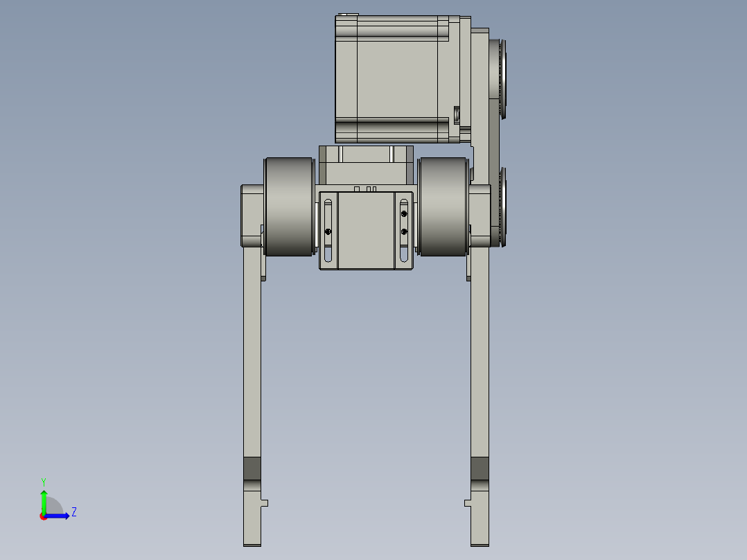Select the left bearing block beside the left roller
This screenshot has height=560, width=747.
pyautogui.click(x=252, y=216)
